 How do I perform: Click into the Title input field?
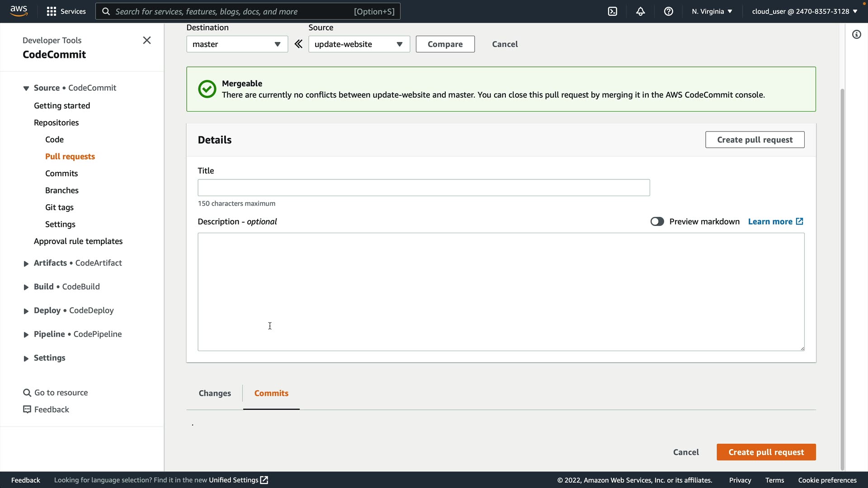[x=424, y=188]
